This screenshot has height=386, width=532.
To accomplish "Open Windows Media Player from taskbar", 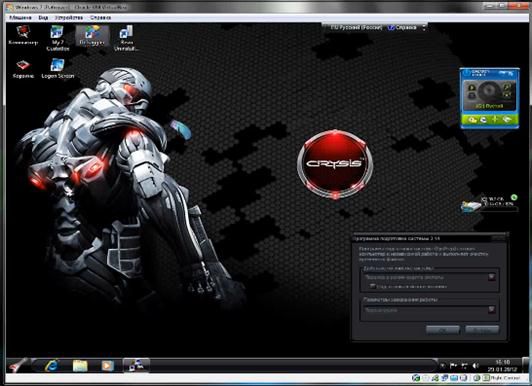I will click(x=108, y=366).
